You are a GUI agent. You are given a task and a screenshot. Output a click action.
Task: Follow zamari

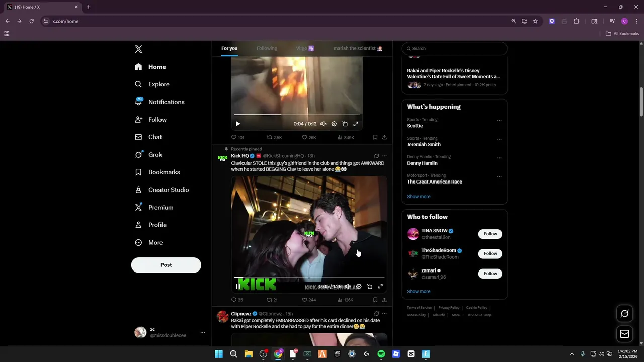(x=490, y=274)
